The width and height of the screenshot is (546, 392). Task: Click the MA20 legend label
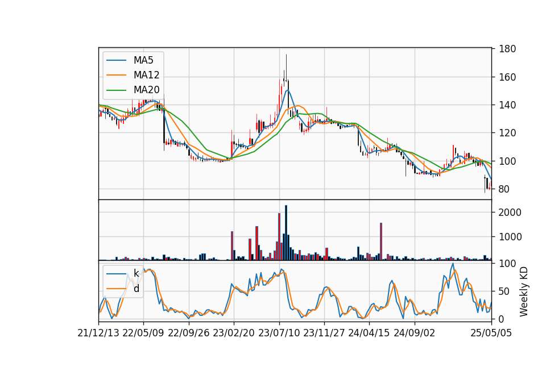(x=146, y=90)
